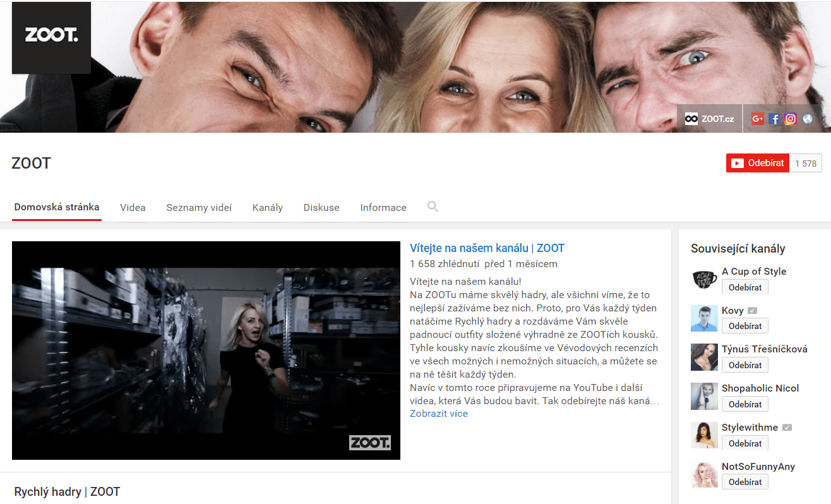Screen dimensions: 831x504
Task: Click Stylewithme channel avatar
Action: point(704,435)
